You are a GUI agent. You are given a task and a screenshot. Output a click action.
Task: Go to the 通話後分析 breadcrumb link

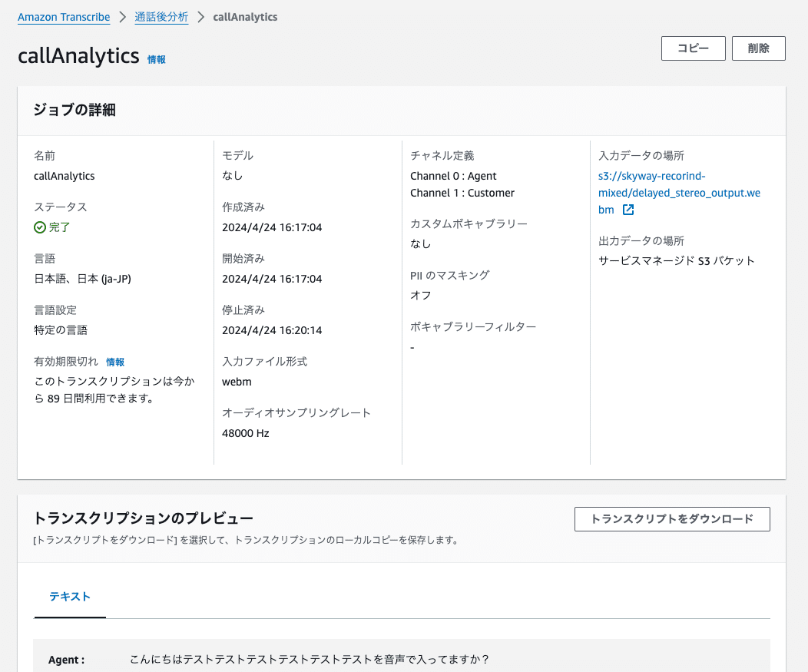[x=161, y=17]
